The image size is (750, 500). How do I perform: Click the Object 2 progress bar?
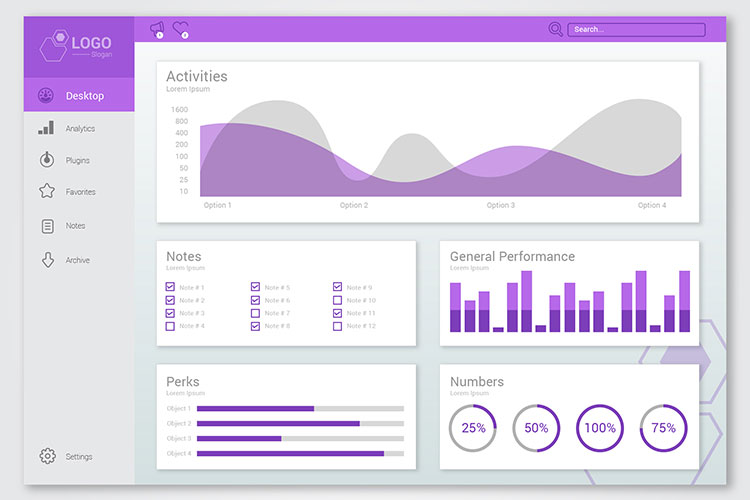300,423
